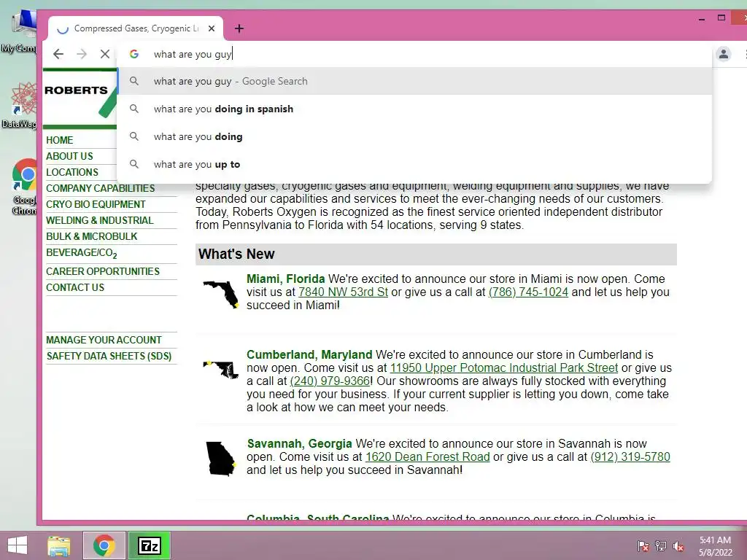Open CRYO BIO EQUIPMENT link
This screenshot has height=560, width=747.
coord(96,204)
